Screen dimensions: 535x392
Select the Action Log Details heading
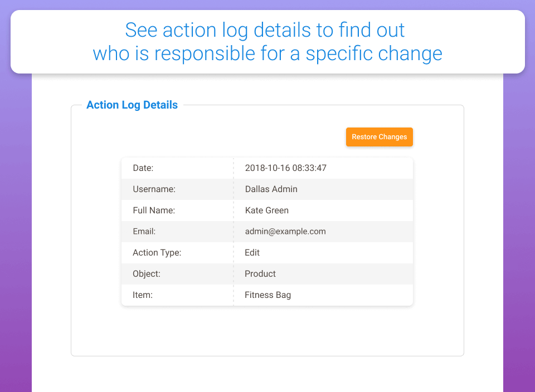(x=132, y=105)
